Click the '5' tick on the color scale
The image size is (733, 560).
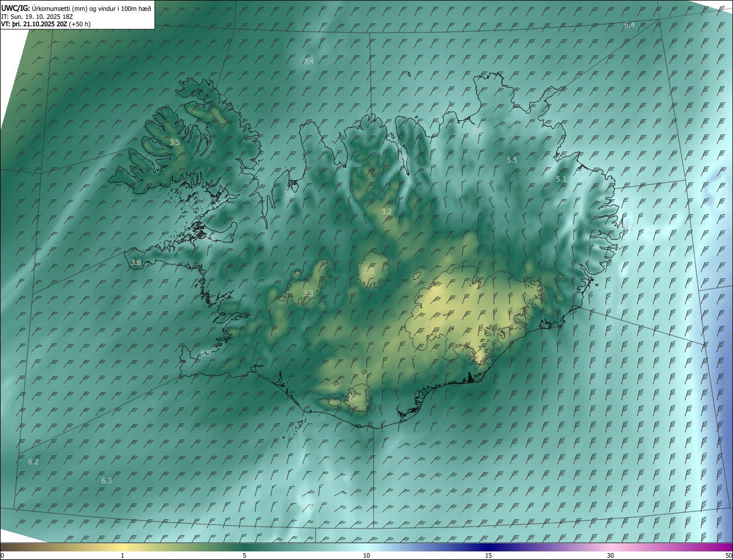(x=245, y=555)
